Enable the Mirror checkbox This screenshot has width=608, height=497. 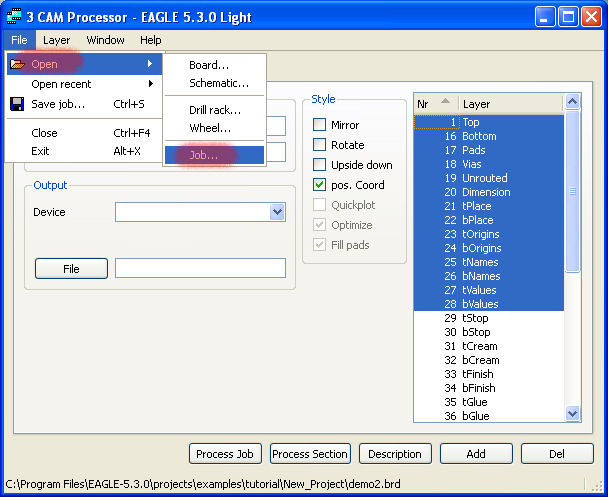320,125
